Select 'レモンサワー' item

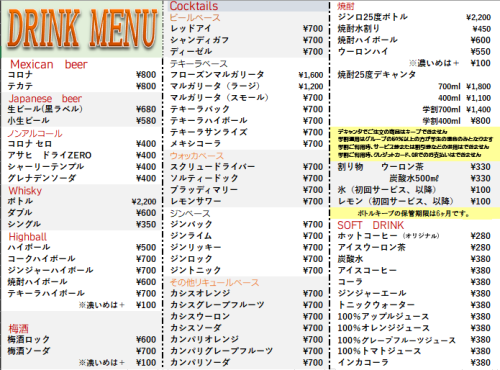[196, 201]
